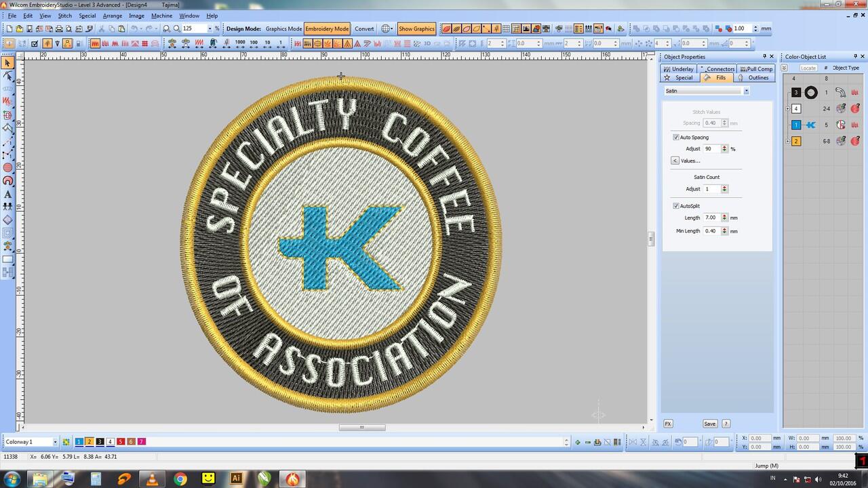Expand color group 4 in Color-Object List
Screen dimensions: 868x488
[788, 108]
